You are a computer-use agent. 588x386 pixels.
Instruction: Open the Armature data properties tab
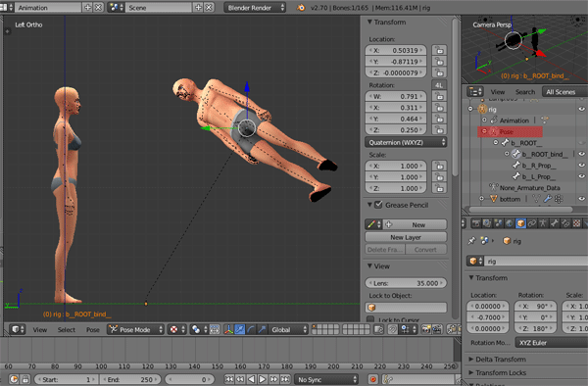click(x=543, y=223)
